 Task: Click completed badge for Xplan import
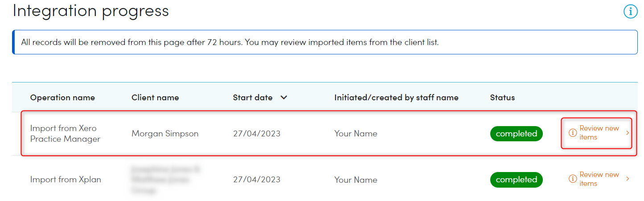click(x=517, y=180)
